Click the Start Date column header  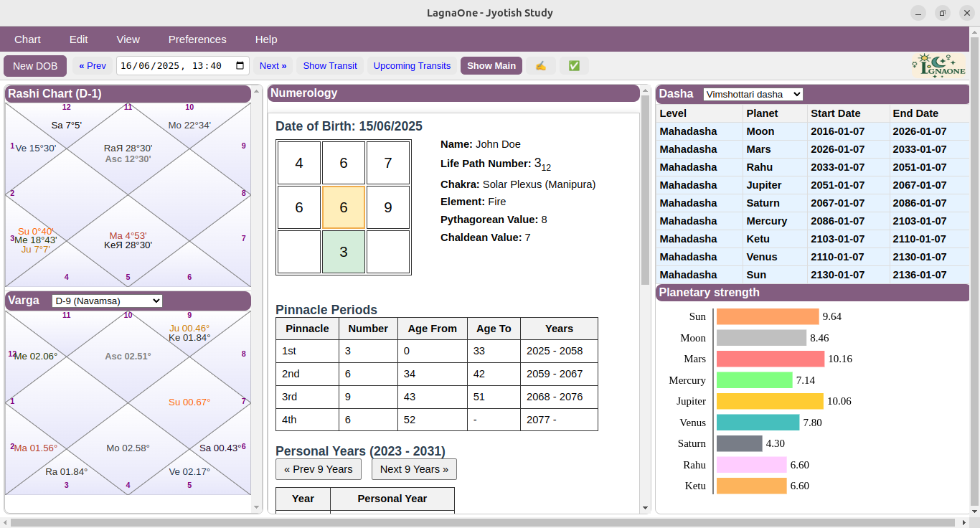pos(848,113)
